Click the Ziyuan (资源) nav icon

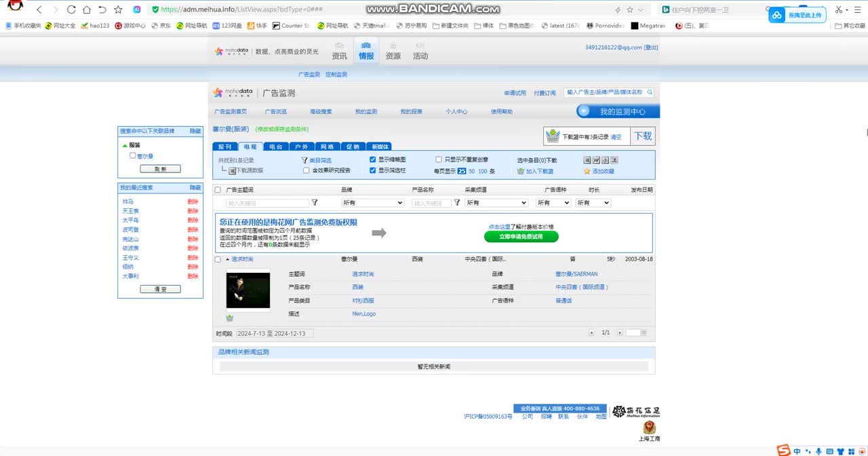(393, 51)
